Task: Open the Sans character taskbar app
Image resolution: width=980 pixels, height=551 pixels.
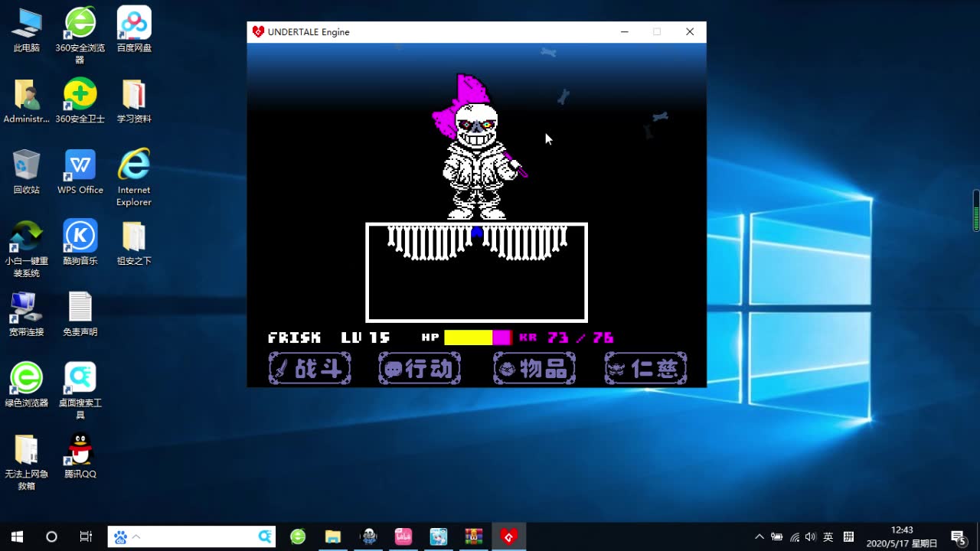Action: pos(368,536)
